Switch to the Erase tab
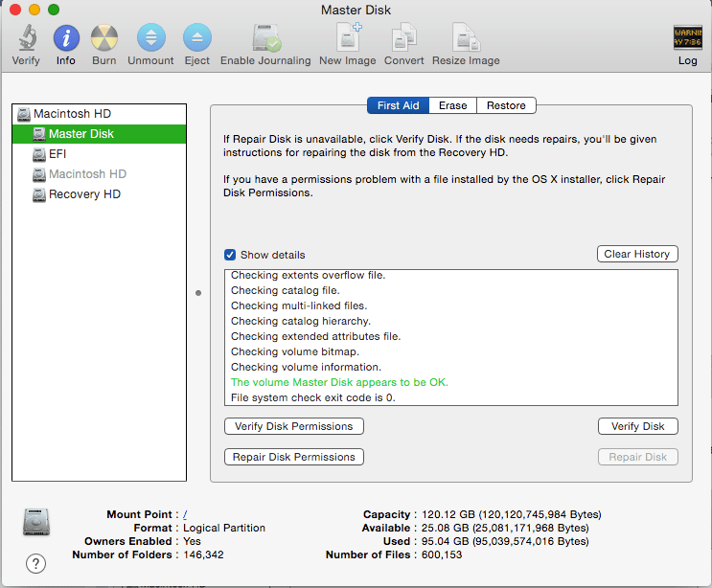Image resolution: width=712 pixels, height=588 pixels. tap(452, 105)
